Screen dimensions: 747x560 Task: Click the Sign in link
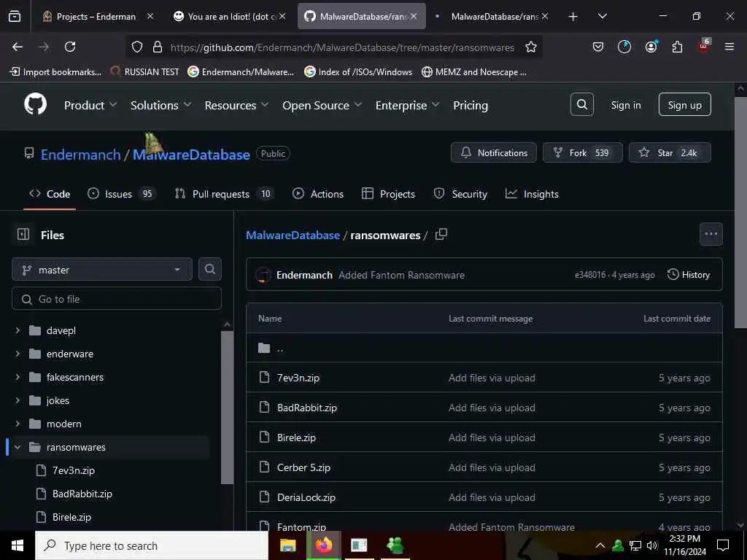(625, 105)
